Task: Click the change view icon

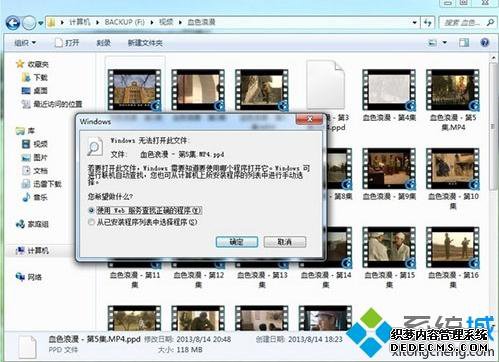Action: point(433,43)
